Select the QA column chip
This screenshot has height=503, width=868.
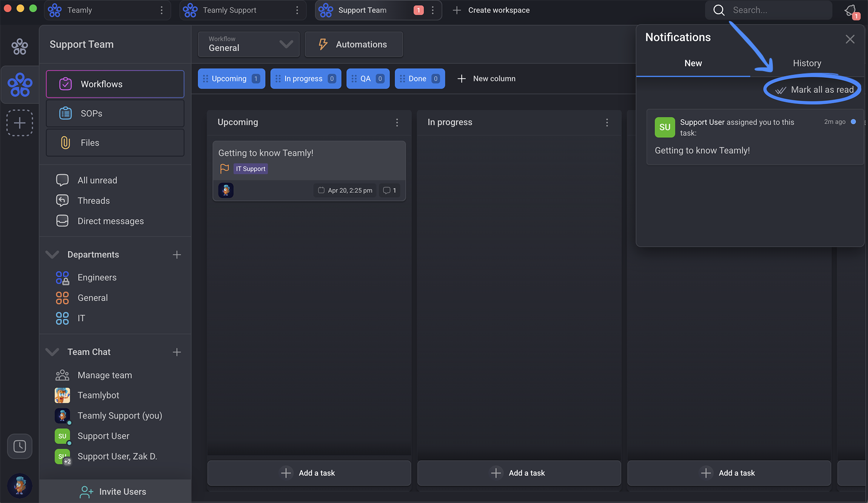(x=368, y=78)
